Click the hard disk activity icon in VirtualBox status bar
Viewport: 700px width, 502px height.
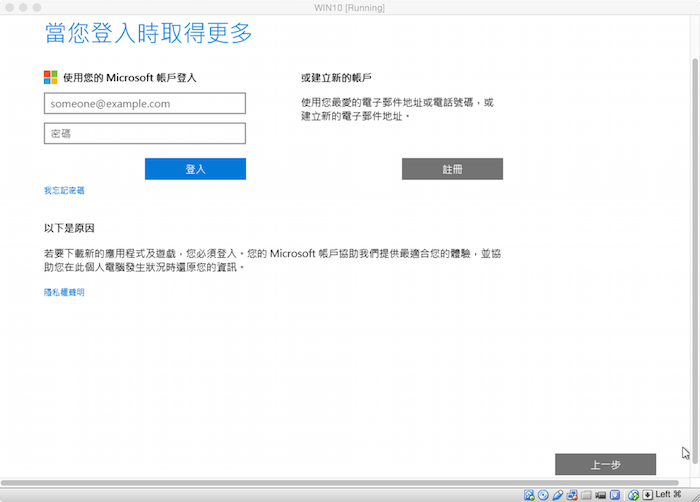(529, 495)
